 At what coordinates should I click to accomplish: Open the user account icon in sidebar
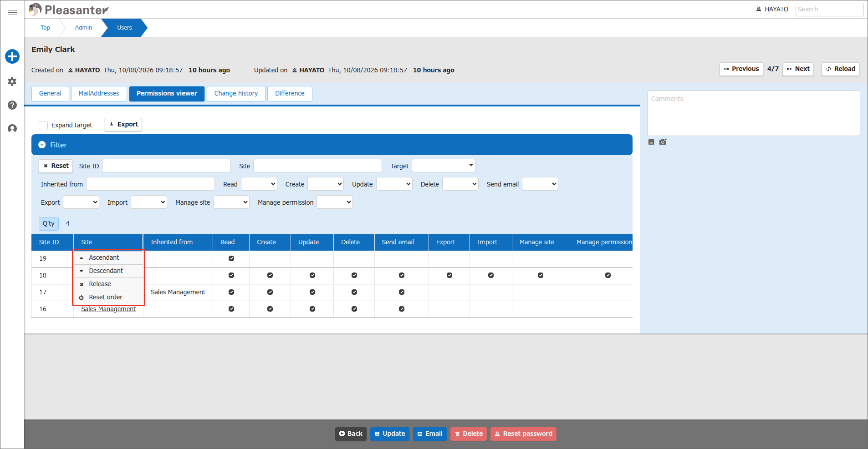point(12,129)
